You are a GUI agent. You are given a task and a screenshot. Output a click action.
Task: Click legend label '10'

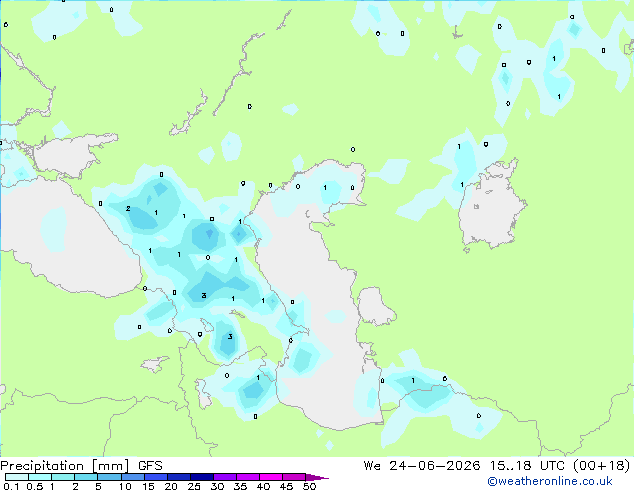(x=125, y=486)
